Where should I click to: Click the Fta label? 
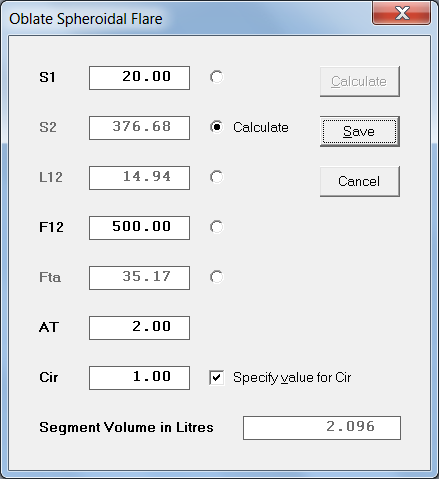tap(50, 277)
